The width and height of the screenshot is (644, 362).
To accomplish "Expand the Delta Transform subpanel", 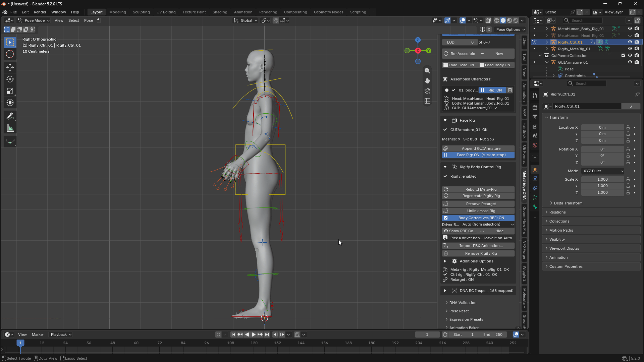I will tap(568, 203).
